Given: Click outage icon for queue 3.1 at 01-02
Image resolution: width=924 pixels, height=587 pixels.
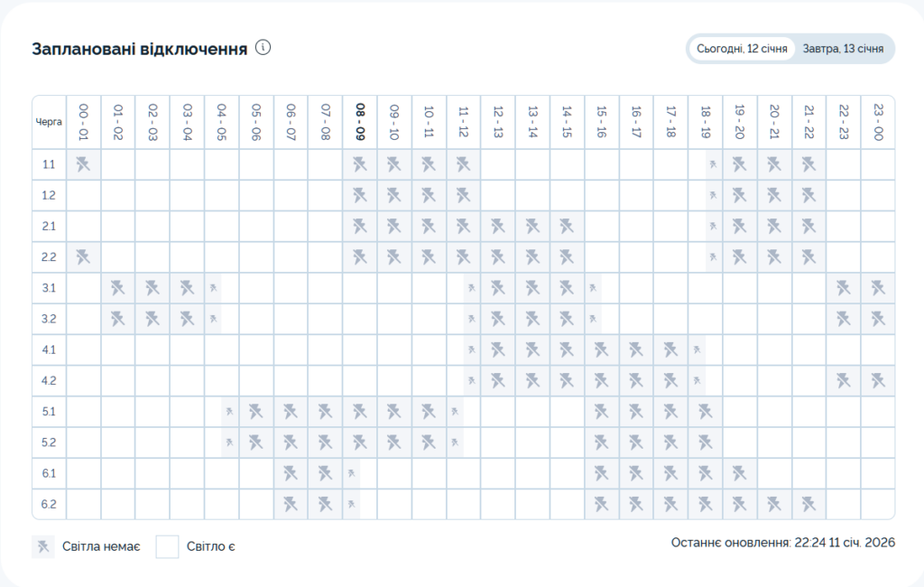Looking at the screenshot, I should 118,288.
